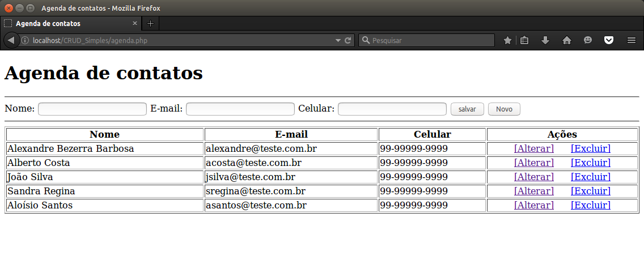
Task: Alterar Aloísio Santos's contact
Action: [x=534, y=205]
